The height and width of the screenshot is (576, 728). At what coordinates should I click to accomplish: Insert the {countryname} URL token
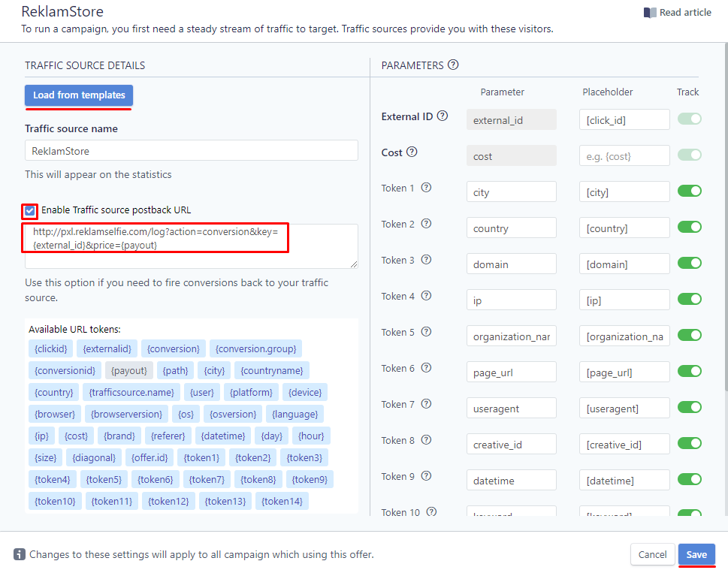(272, 370)
